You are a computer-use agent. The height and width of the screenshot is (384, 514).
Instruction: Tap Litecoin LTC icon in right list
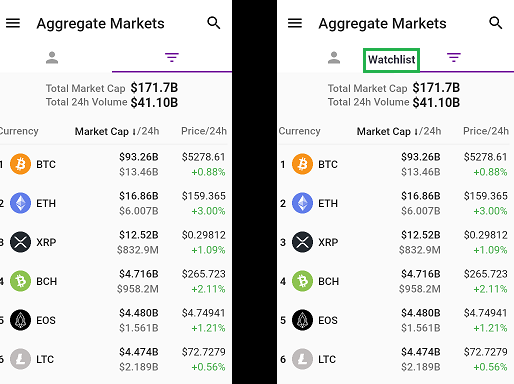[x=302, y=359]
